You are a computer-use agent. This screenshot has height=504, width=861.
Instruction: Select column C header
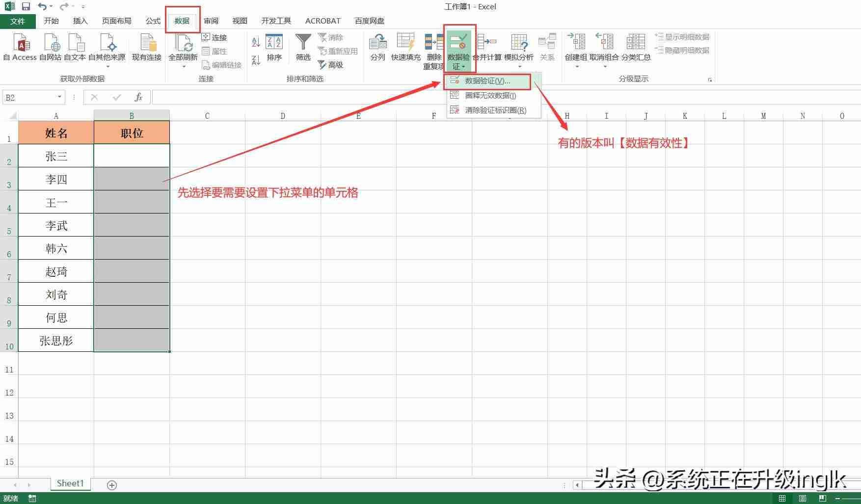tap(207, 116)
